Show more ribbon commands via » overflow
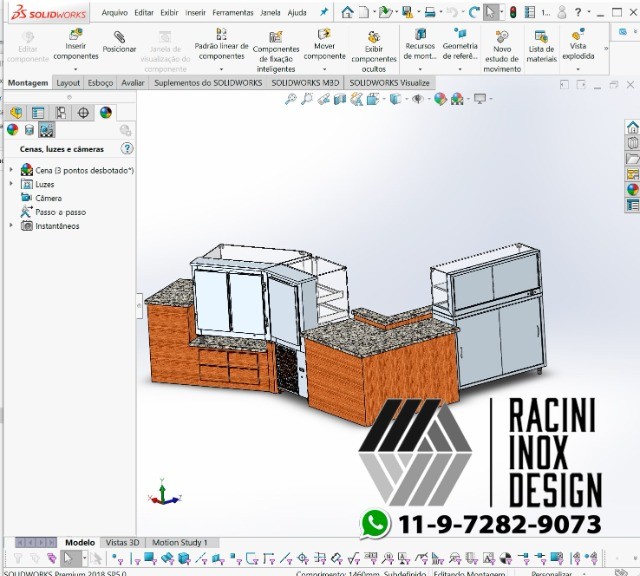This screenshot has width=640, height=576. point(606,48)
